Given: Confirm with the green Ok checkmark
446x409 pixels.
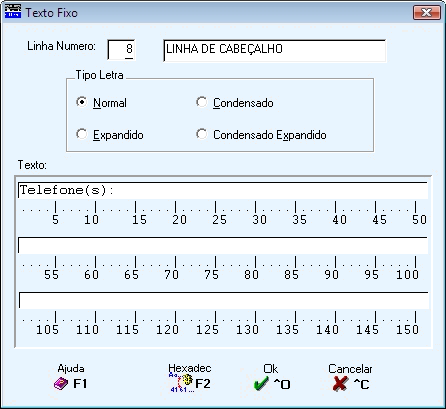Looking at the screenshot, I should pos(261,384).
